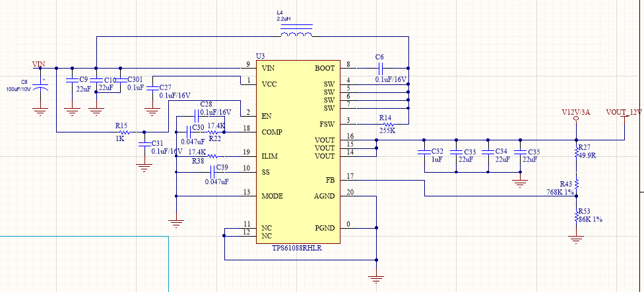The width and height of the screenshot is (644, 292).
Task: Select the ground symbol under C8
Action: click(40, 111)
